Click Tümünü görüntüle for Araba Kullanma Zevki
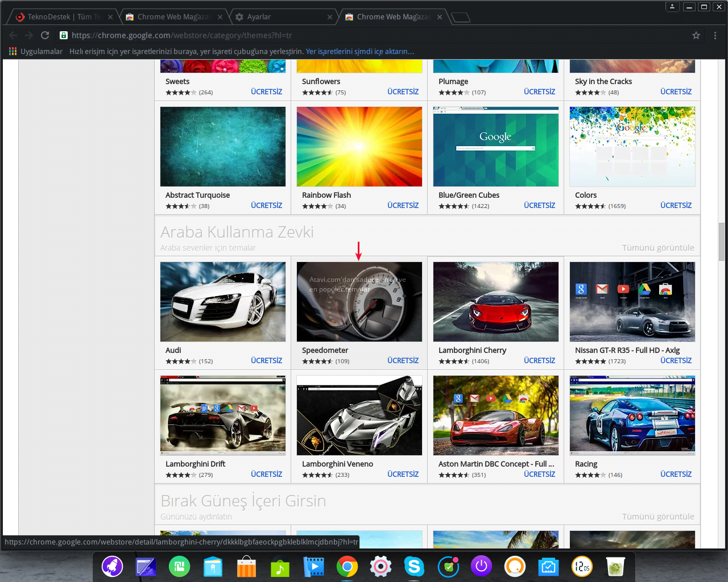Viewport: 728px width, 582px height. click(x=658, y=247)
